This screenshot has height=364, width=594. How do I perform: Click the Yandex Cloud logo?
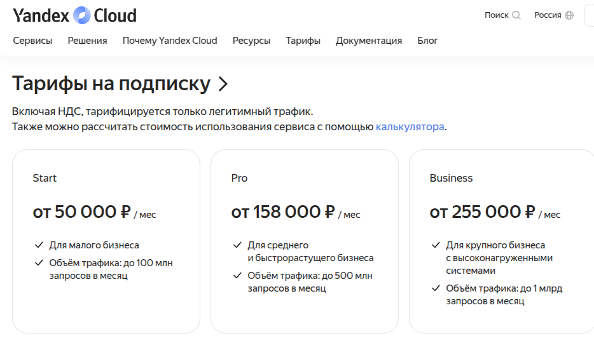[74, 15]
